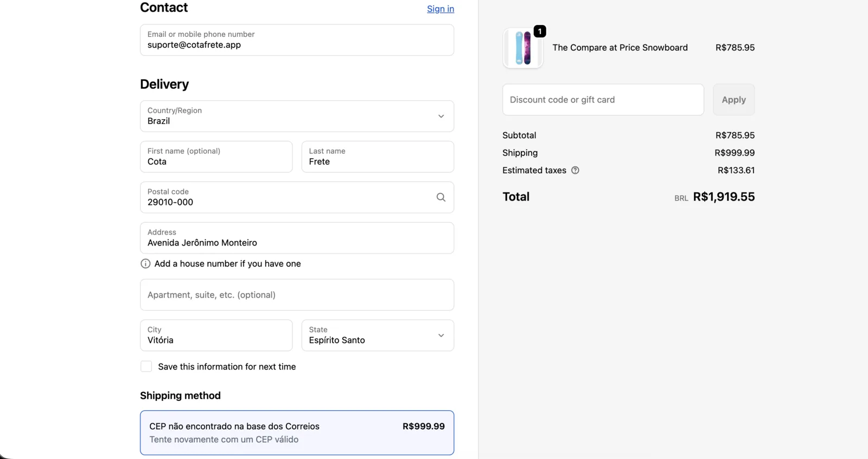
Task: Click the Email or mobile phone number field
Action: [297, 40]
